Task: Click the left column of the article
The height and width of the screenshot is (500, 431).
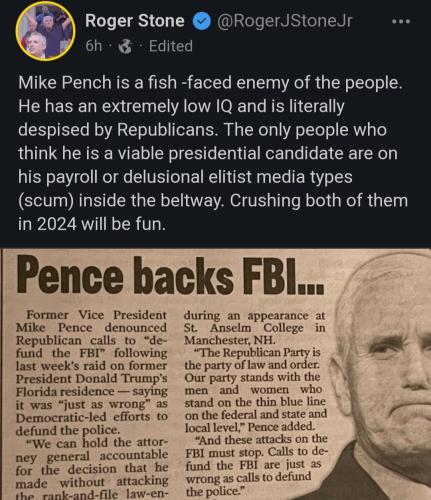Action: [x=92, y=404]
